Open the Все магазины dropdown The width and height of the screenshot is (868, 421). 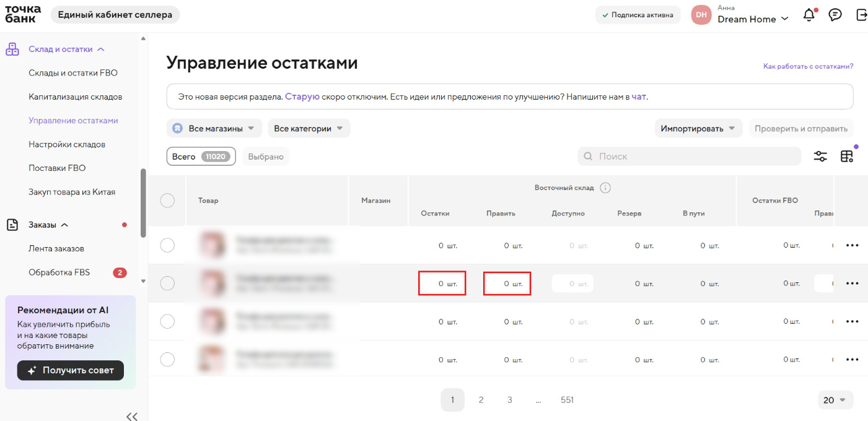coord(214,128)
